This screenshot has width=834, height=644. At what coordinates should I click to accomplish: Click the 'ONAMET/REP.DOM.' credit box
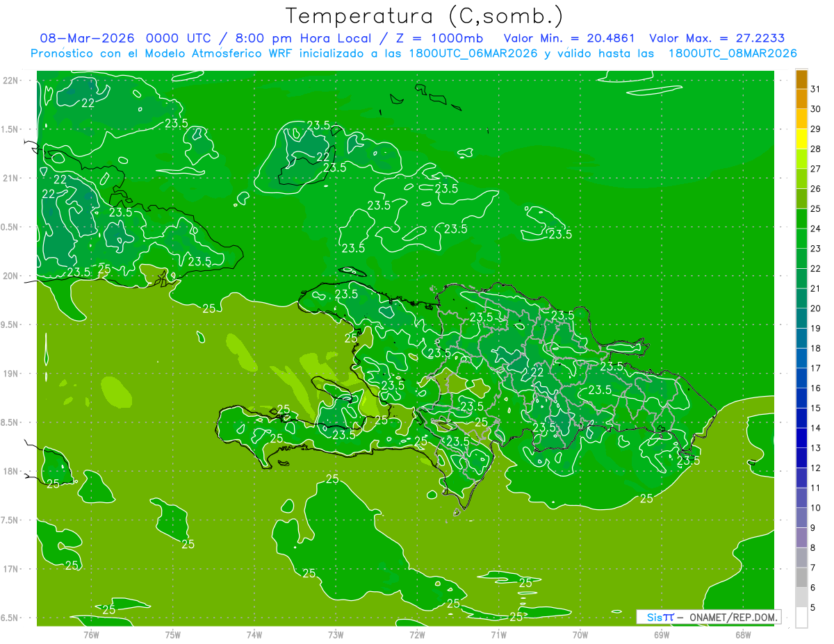coord(709,617)
